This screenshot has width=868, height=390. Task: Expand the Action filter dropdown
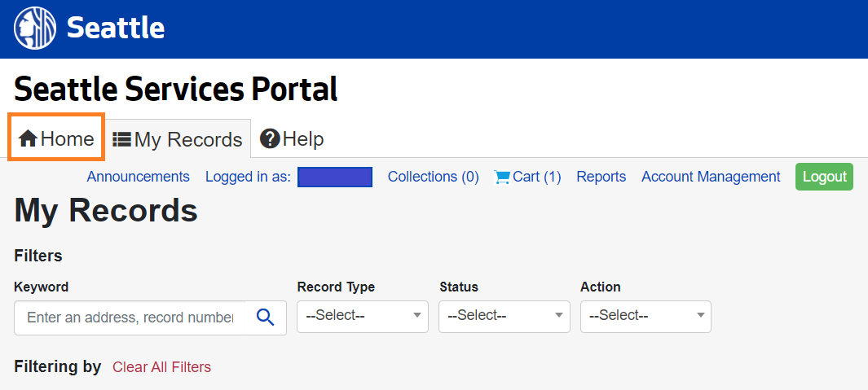645,316
